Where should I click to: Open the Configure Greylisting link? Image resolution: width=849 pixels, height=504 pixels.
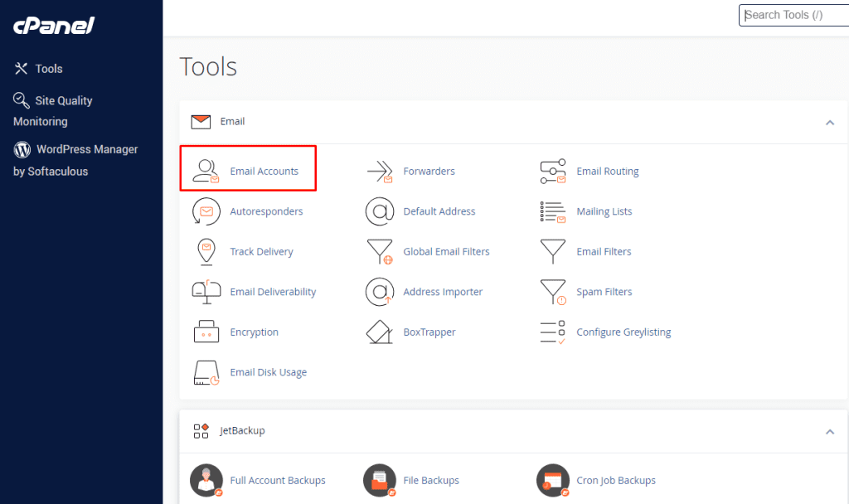(x=623, y=332)
